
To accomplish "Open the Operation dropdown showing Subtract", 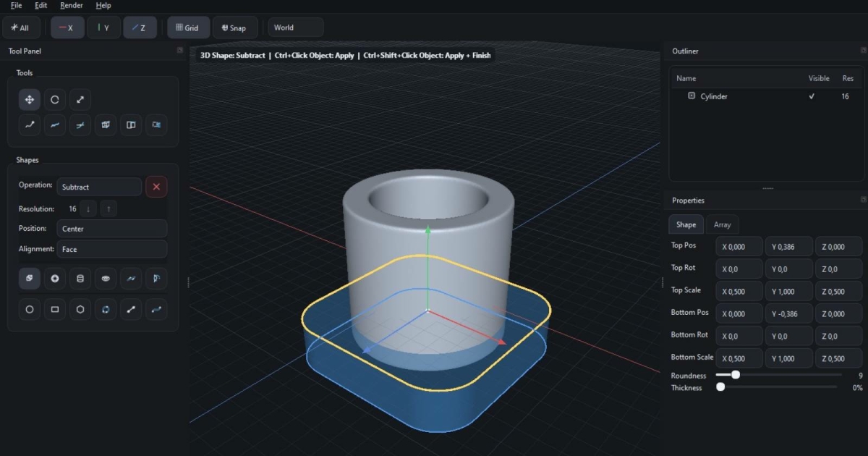I will (99, 187).
